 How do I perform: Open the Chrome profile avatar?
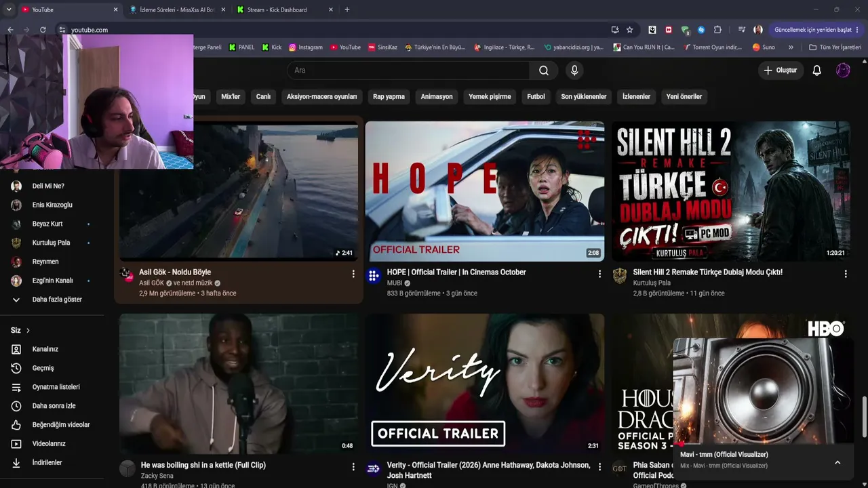(758, 30)
